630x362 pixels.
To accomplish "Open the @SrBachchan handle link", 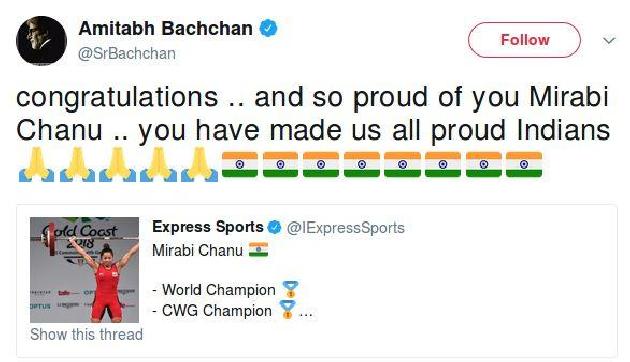I will [x=127, y=53].
